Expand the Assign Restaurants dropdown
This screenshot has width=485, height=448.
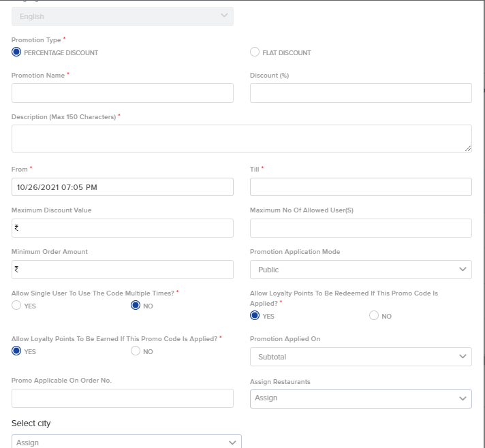click(x=360, y=399)
